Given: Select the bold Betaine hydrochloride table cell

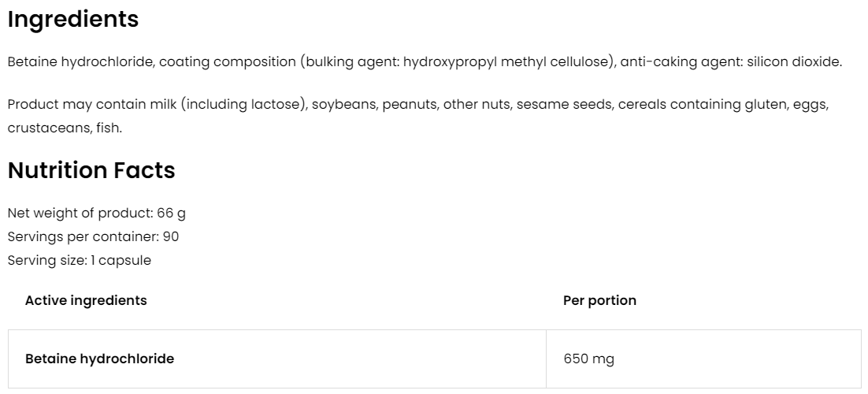Looking at the screenshot, I should coord(99,359).
